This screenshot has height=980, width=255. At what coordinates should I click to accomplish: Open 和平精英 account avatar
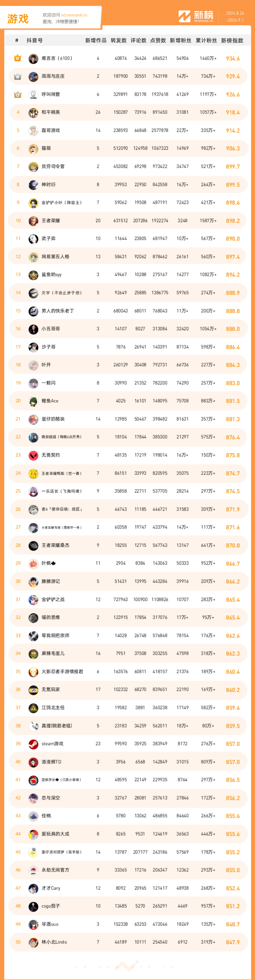[33, 113]
